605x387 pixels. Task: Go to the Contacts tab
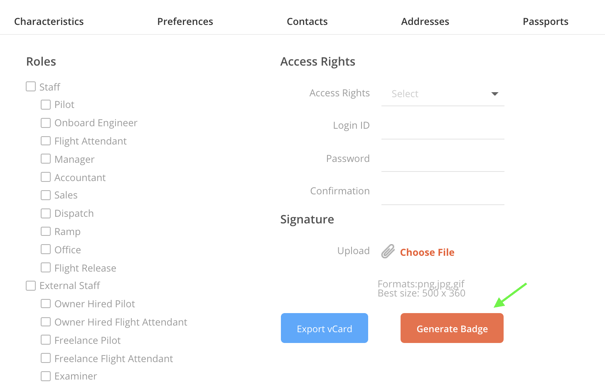coord(307,21)
